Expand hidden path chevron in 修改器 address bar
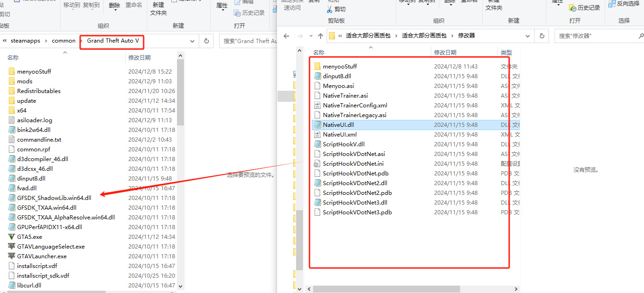This screenshot has height=293, width=644. (x=341, y=36)
